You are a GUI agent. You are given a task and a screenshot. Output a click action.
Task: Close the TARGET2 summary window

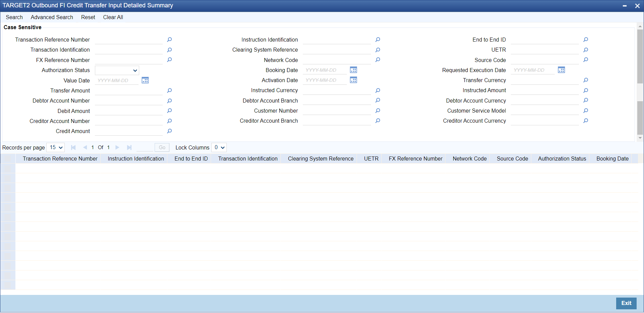click(x=637, y=6)
